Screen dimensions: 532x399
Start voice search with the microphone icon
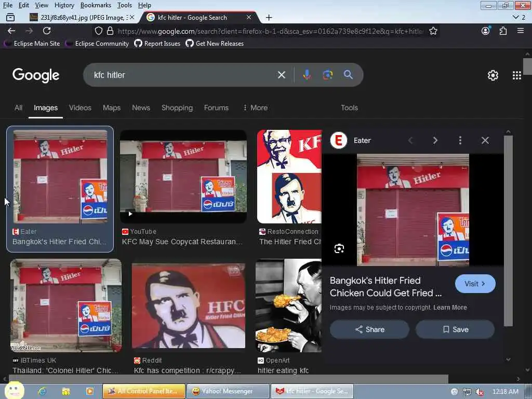(307, 75)
